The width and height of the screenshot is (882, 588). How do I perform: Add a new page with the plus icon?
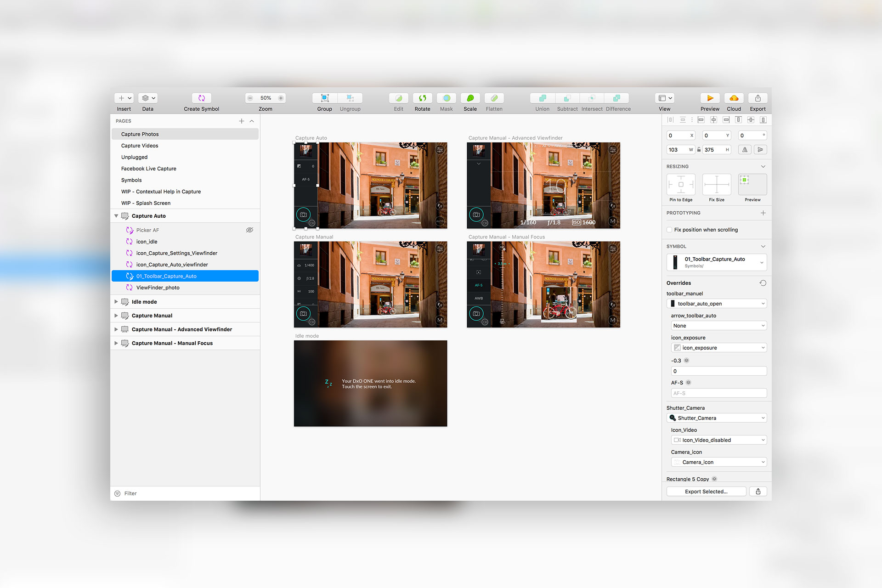pos(241,121)
